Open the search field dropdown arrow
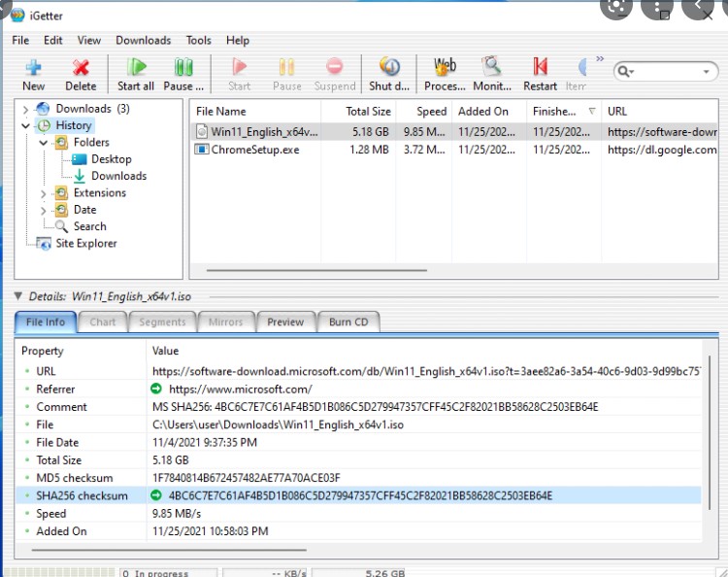Screen dimensions: 728x577 click(707, 72)
